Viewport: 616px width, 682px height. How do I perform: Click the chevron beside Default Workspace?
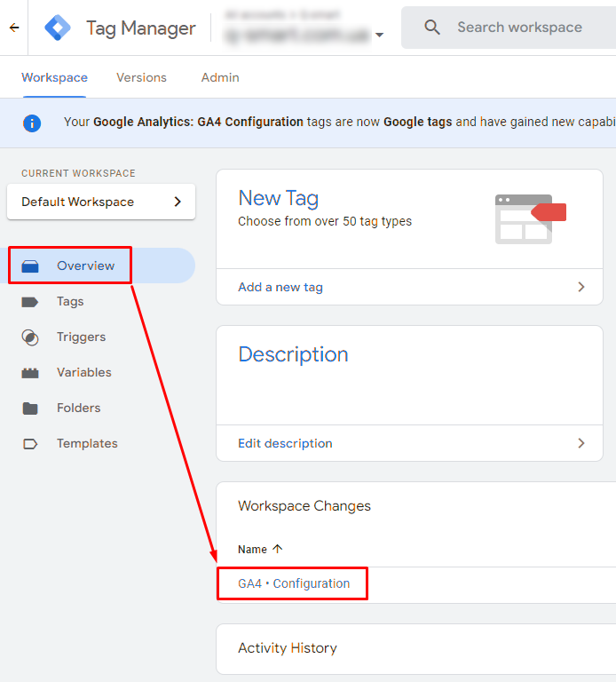[x=178, y=202]
